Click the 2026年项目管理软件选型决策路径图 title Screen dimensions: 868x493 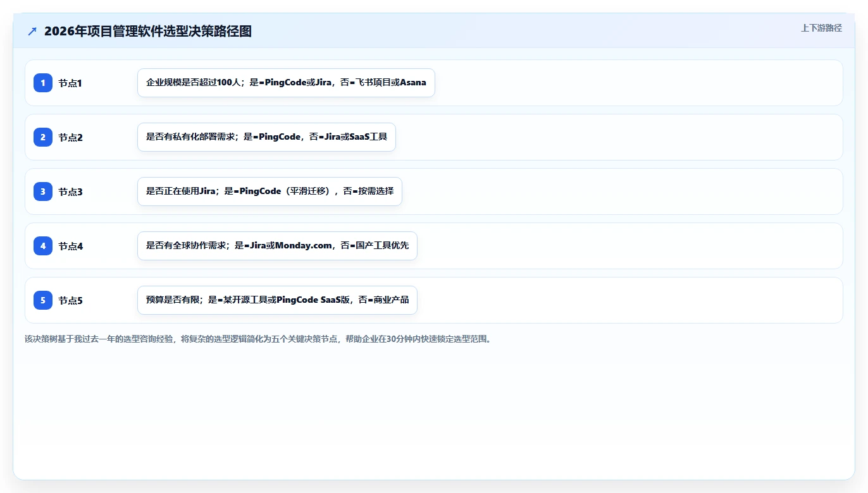(x=148, y=31)
